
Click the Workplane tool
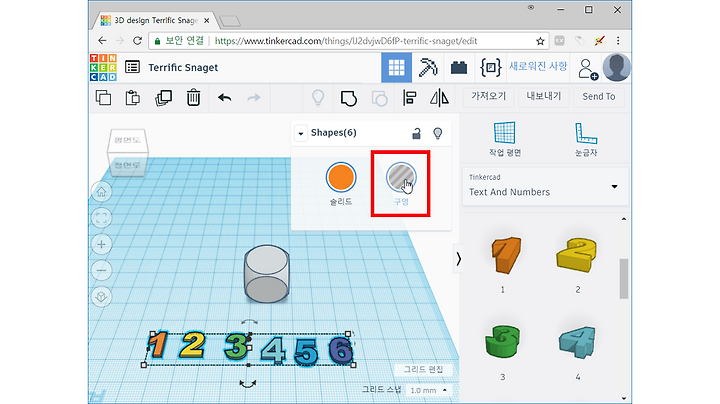(505, 139)
